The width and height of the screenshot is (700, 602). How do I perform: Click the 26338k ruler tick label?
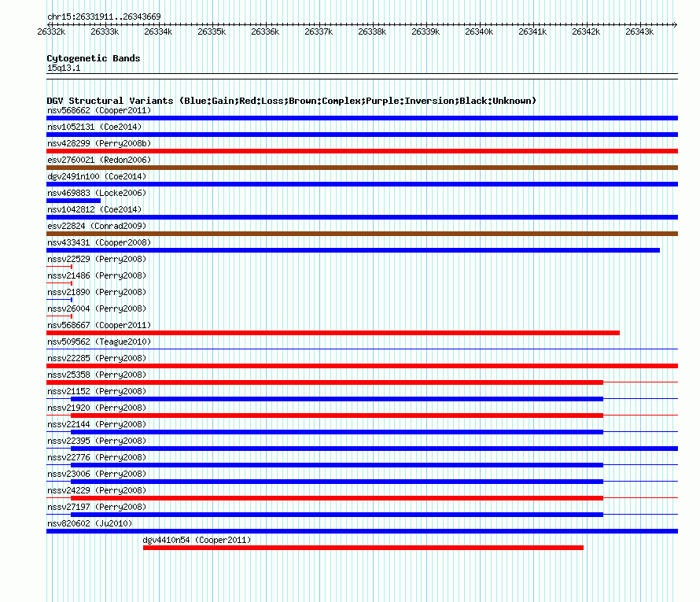[372, 31]
